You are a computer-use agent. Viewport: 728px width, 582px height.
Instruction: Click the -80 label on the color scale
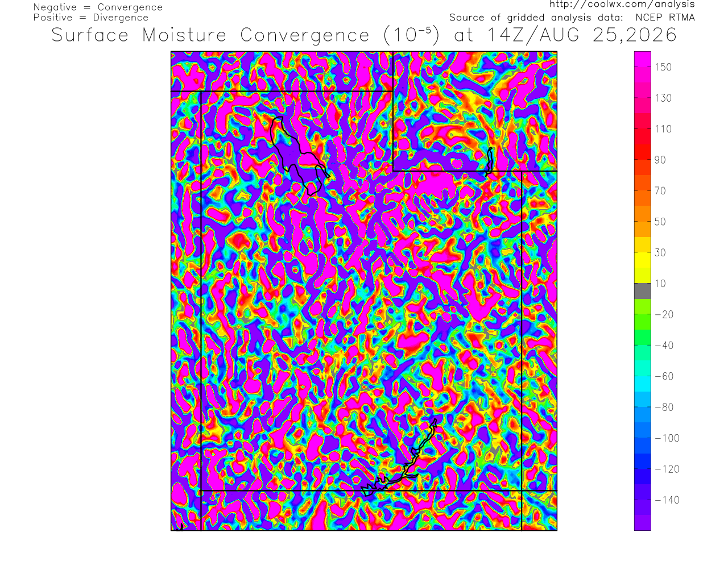point(663,407)
